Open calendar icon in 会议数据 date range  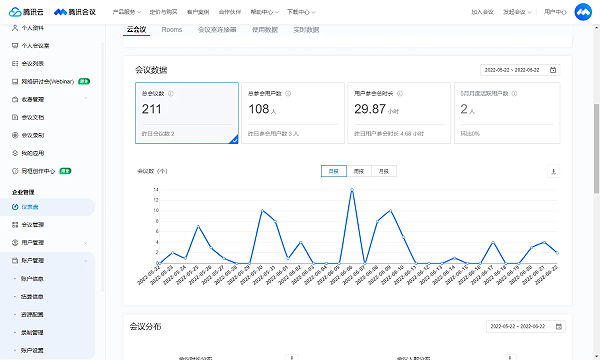[x=553, y=70]
